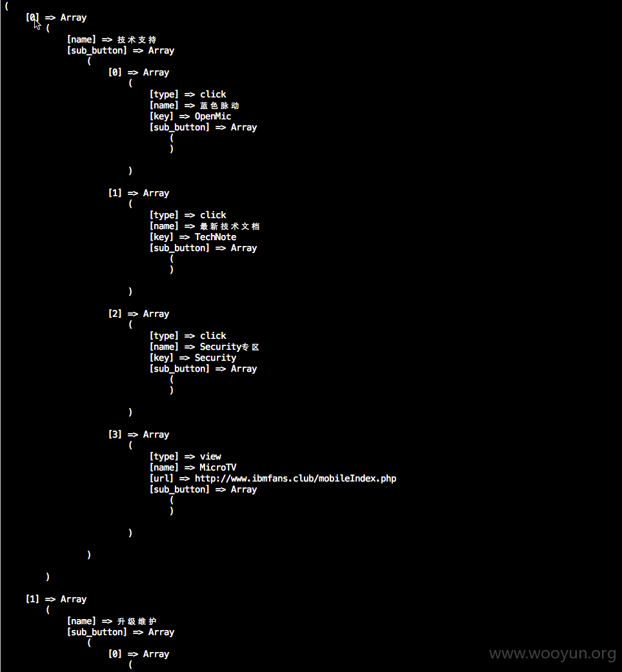Click the Security专区 name value
The width and height of the screenshot is (622, 672).
(x=229, y=347)
